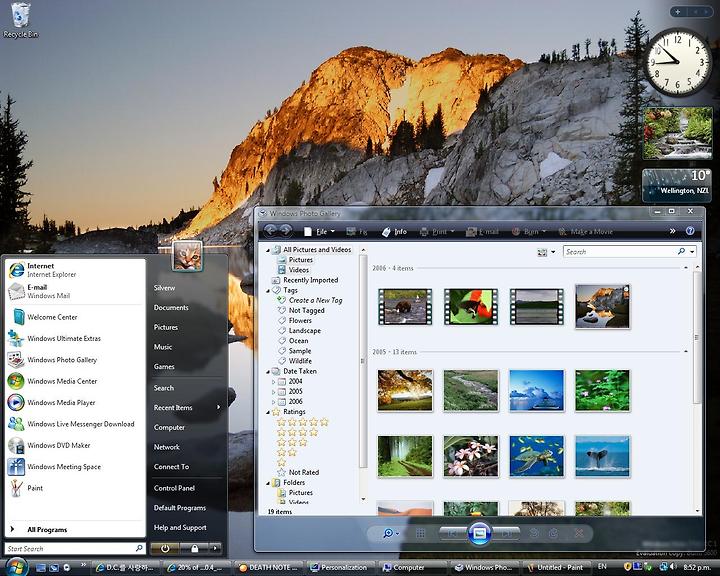This screenshot has width=720, height=576.
Task: Open Internet Explorer from Start menu
Action: (75, 270)
